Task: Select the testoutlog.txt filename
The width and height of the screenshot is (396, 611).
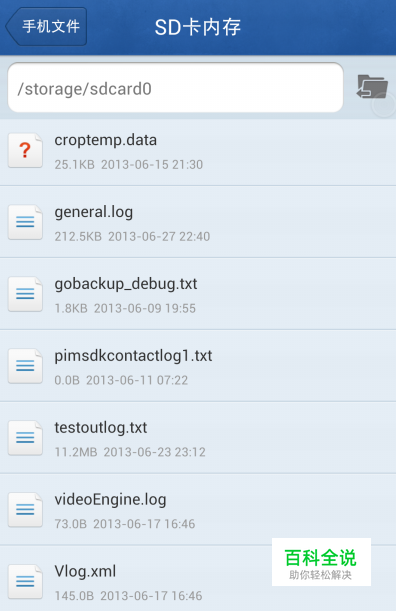Action: 101,428
